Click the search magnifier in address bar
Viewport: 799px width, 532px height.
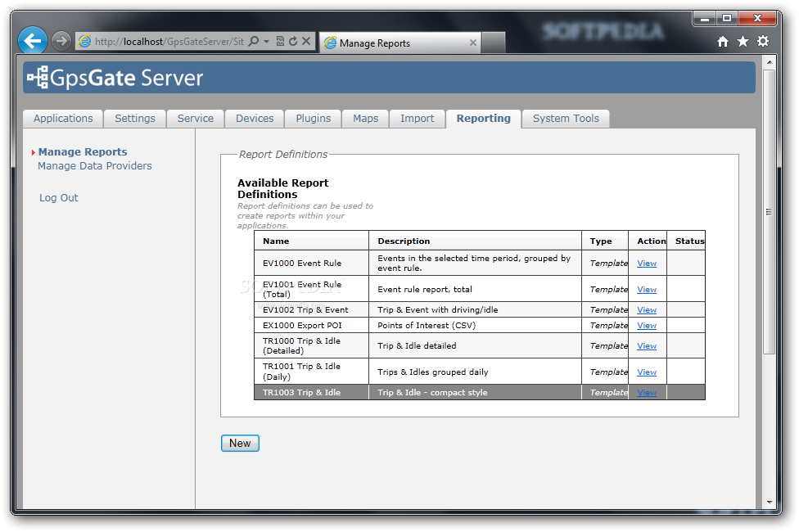click(253, 41)
